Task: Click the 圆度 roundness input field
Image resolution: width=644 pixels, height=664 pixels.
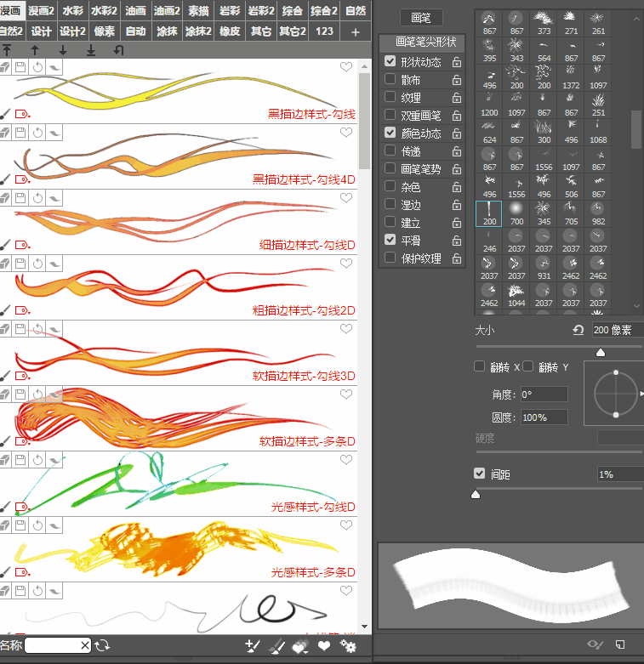Action: pyautogui.click(x=544, y=417)
